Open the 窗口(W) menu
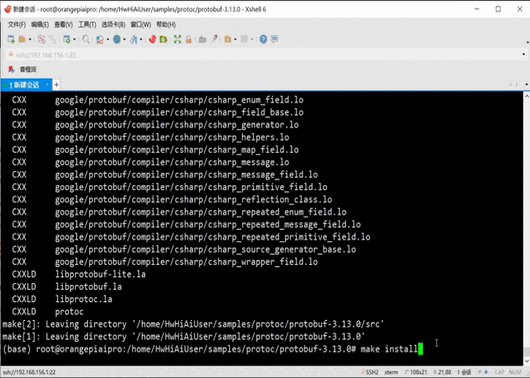Screen dimensions: 530x378 click(141, 25)
